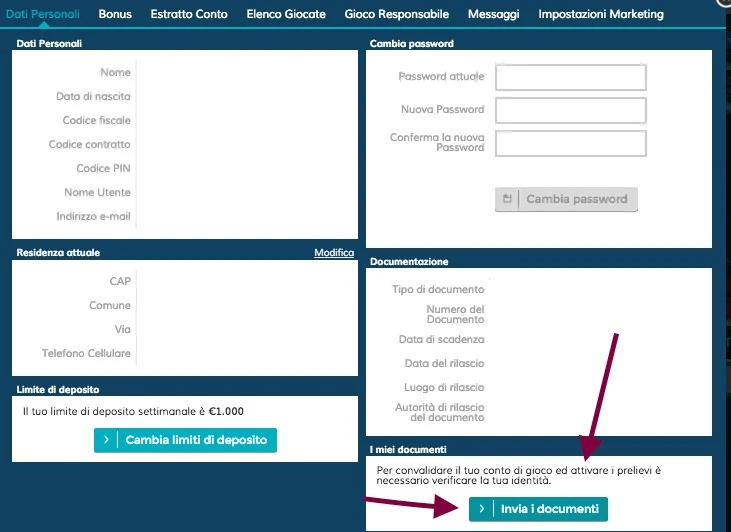Select the Impostazioni Marketing tab
This screenshot has height=532, width=731.
(x=601, y=14)
